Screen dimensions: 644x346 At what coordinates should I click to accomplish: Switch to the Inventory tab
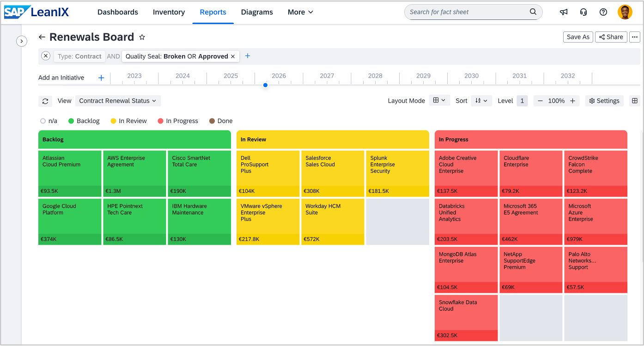pos(169,12)
